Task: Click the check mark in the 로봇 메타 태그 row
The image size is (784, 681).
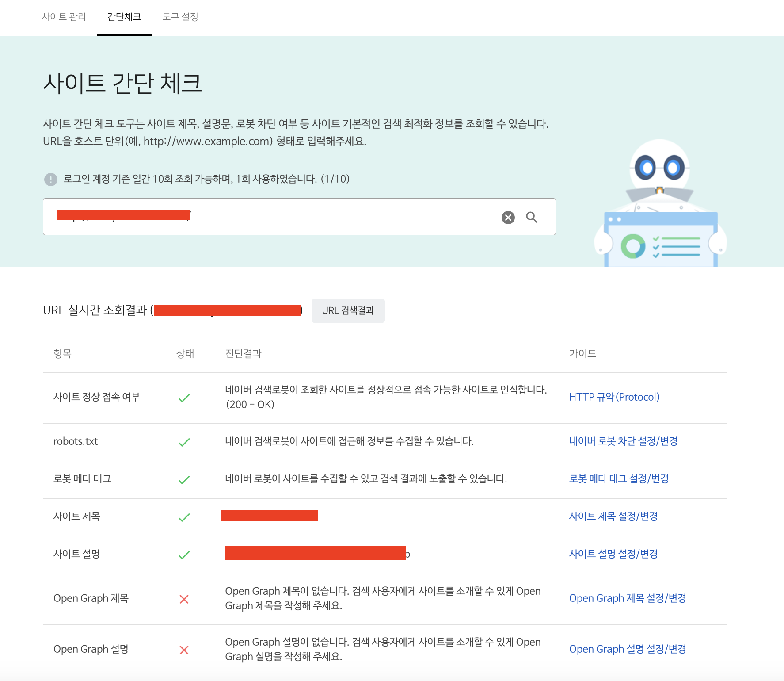Action: pos(184,480)
